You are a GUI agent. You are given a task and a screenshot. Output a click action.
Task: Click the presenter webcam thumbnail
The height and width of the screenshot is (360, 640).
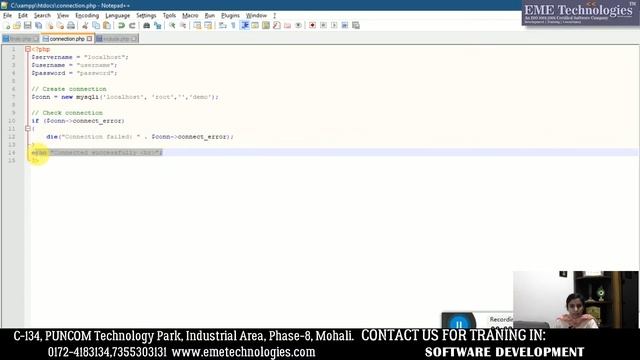[x=576, y=299]
